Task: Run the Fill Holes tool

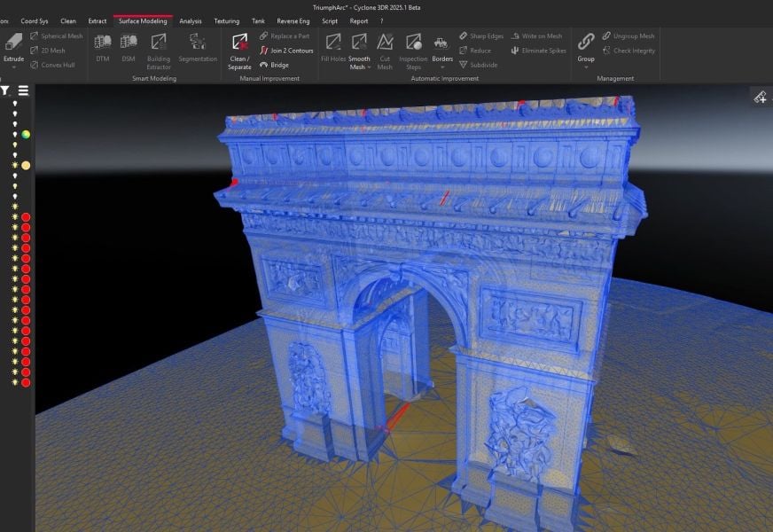Action: 333,47
